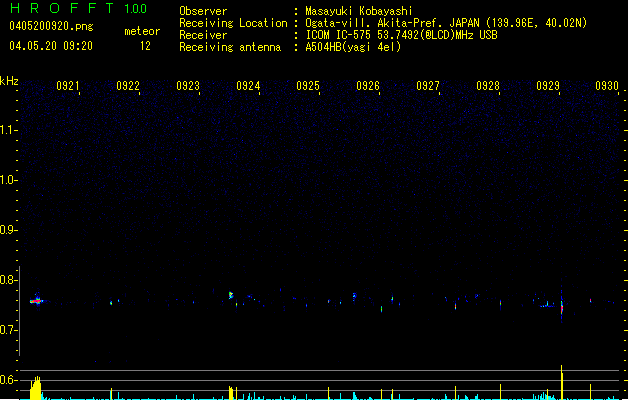Viewport: 629px width, 400px height.
Task: Click the tallest yellow power spike after 0929
Action: click(x=562, y=382)
